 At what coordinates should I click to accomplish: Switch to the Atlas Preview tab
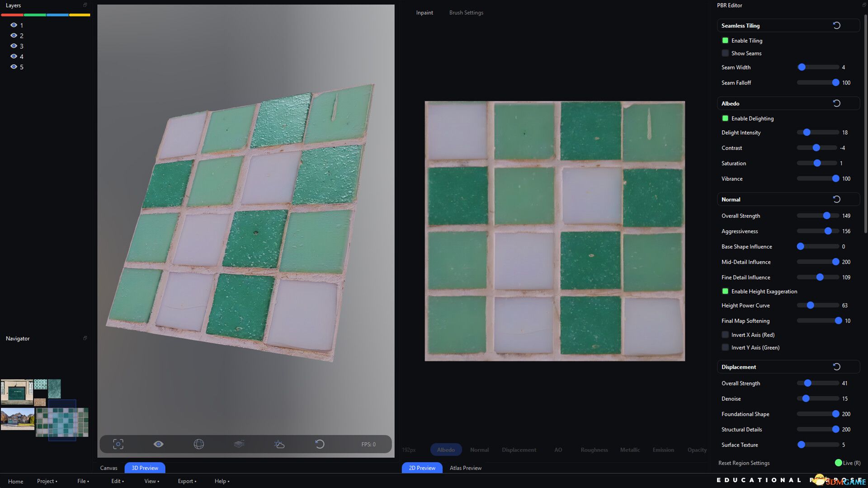coord(465,468)
